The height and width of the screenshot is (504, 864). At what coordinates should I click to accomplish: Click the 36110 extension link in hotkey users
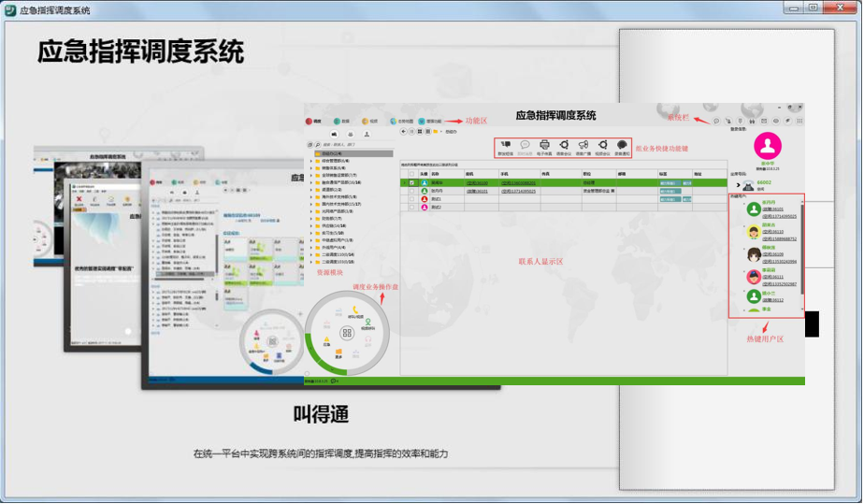point(773,232)
